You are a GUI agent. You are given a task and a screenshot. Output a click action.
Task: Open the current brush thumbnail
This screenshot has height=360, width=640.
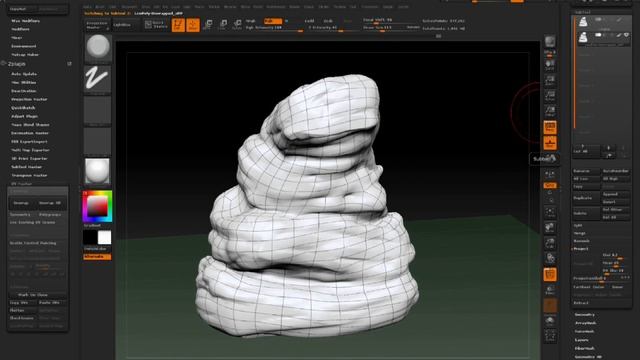pos(98,48)
